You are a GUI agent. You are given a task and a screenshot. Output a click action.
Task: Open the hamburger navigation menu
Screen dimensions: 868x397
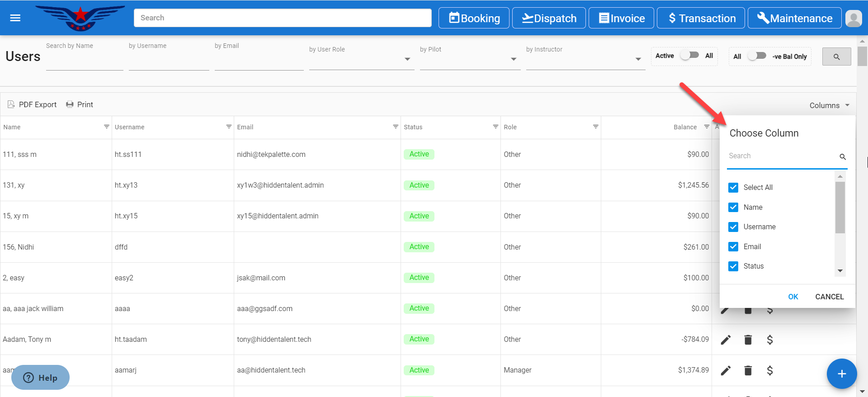coord(15,18)
